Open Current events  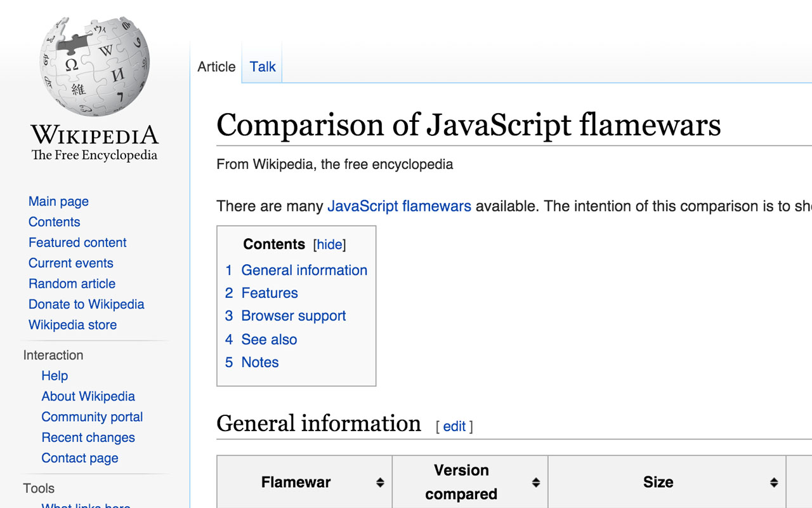tap(71, 263)
